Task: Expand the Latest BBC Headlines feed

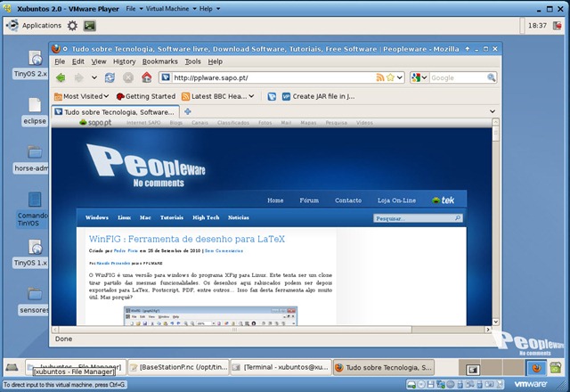Action: pyautogui.click(x=217, y=96)
